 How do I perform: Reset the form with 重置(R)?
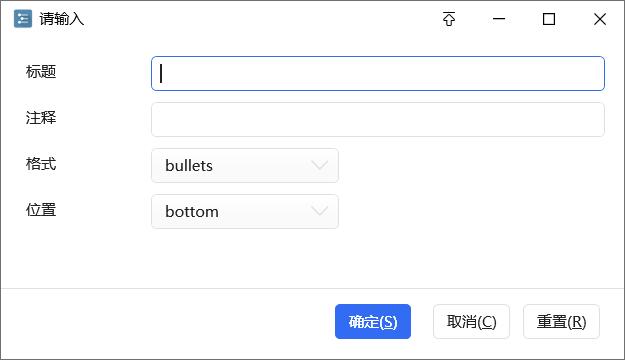coord(561,321)
